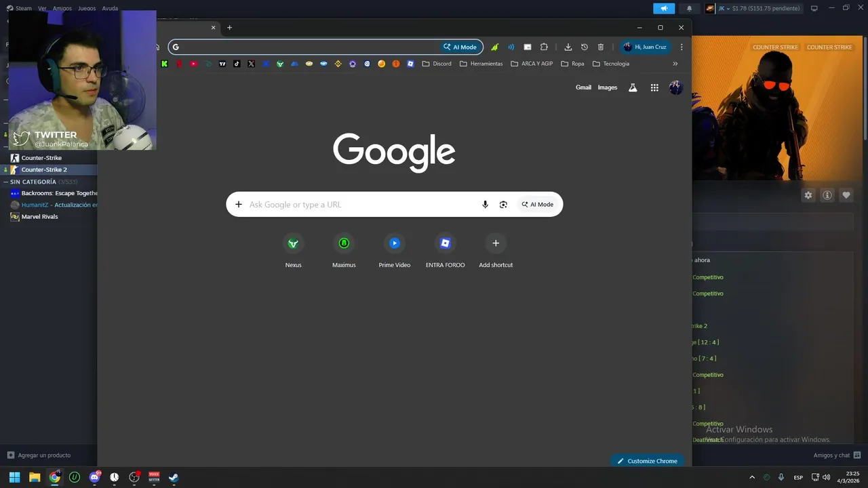
Task: Open the game settings gear in Steam
Action: tap(808, 195)
